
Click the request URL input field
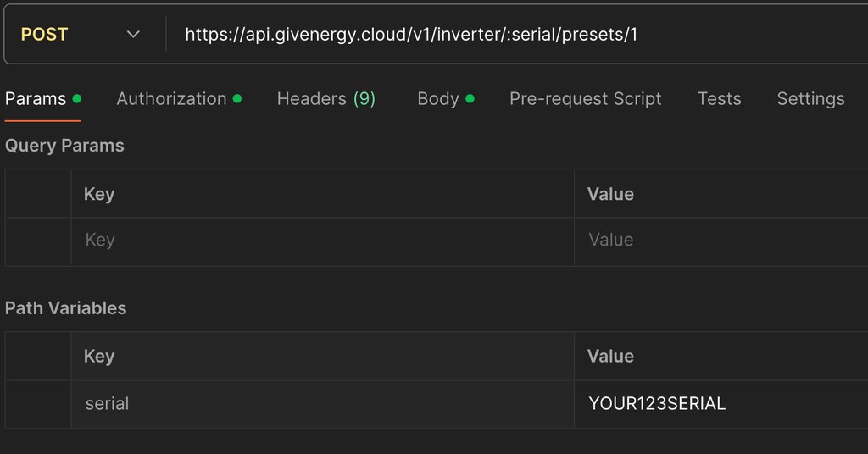[x=509, y=35]
